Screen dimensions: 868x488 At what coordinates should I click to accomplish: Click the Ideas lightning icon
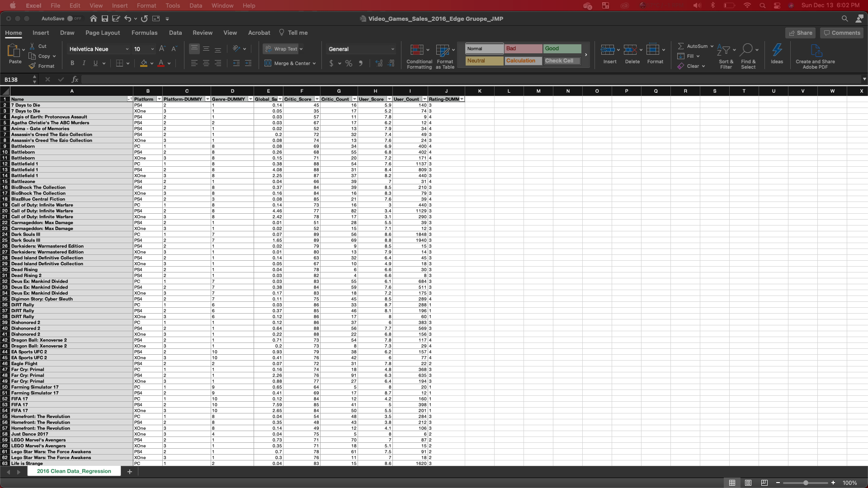[x=777, y=50]
